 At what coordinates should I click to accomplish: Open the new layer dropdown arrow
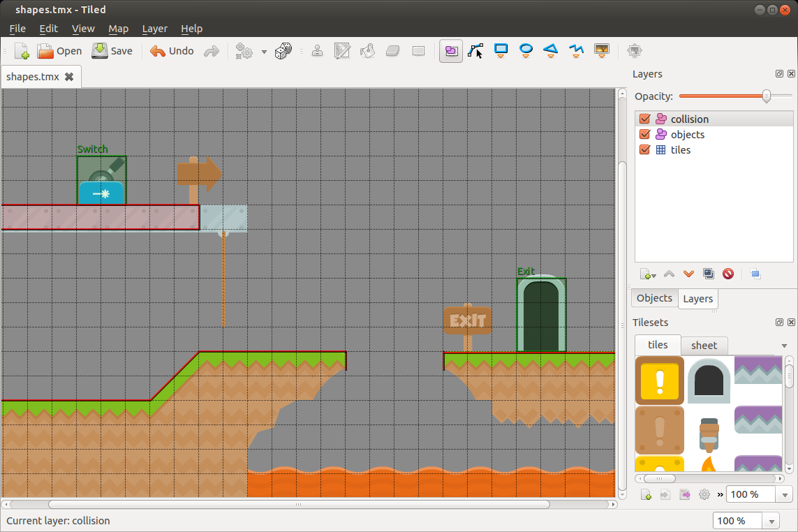tap(653, 274)
